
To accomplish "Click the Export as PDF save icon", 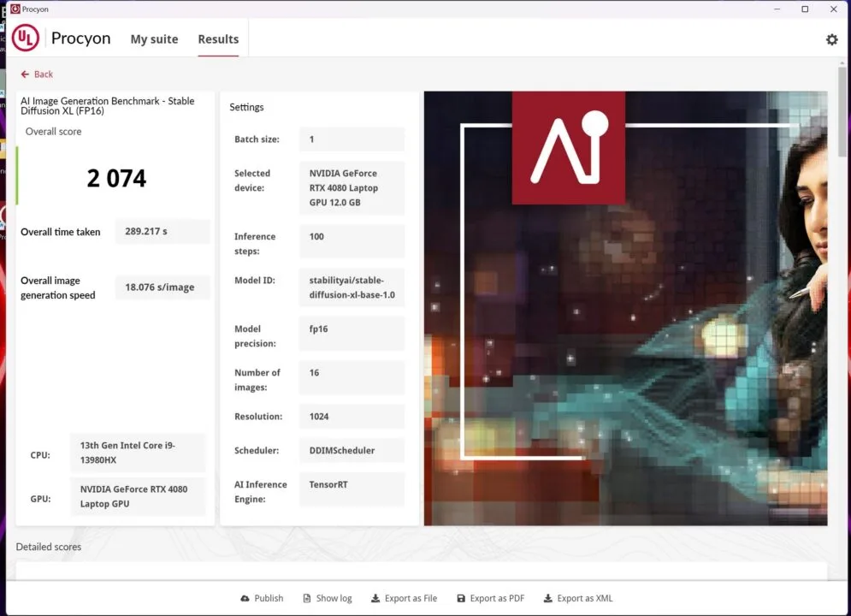I will point(461,599).
